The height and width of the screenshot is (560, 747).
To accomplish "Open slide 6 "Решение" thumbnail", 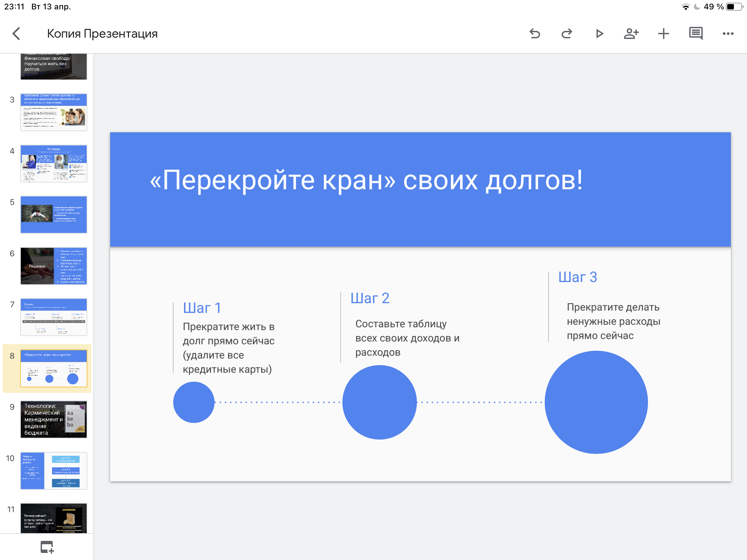I will [x=54, y=266].
